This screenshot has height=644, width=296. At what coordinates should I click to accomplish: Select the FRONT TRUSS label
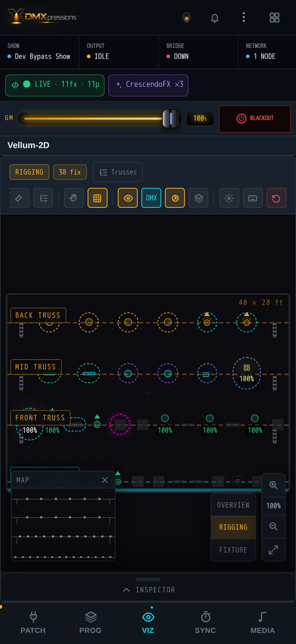[40, 418]
